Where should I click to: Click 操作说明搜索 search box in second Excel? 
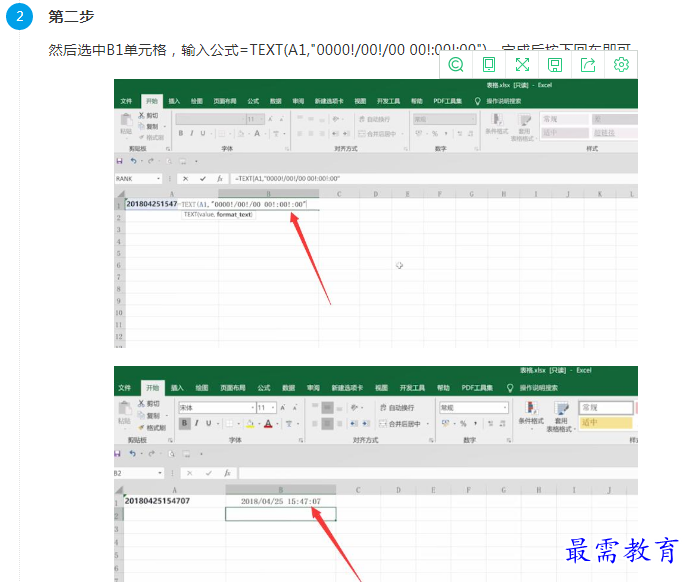point(538,388)
